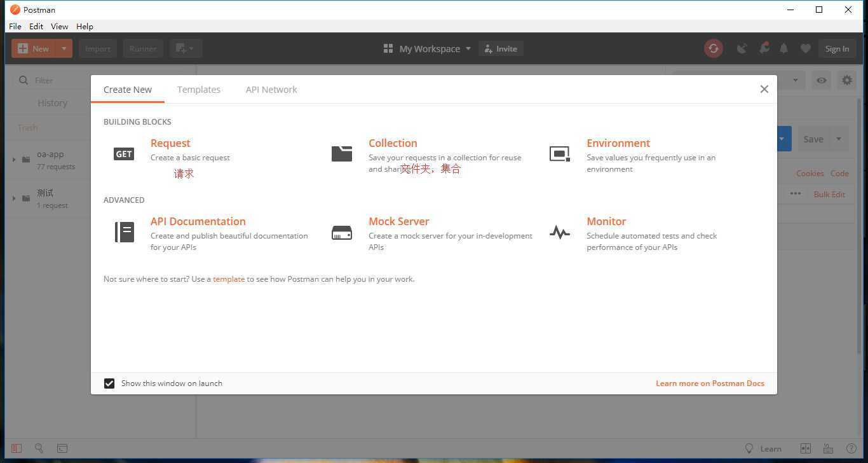Viewport: 868px width, 463px height.
Task: Open the Save button dropdown arrow
Action: point(839,139)
